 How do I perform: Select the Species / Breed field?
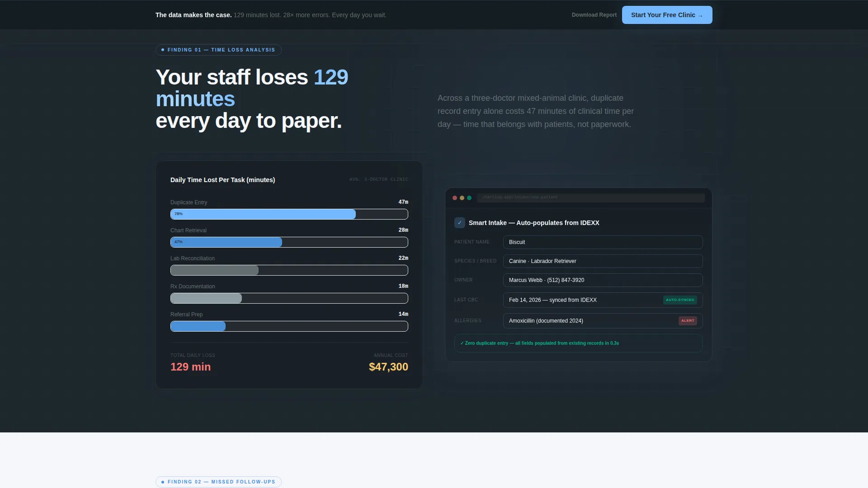603,261
